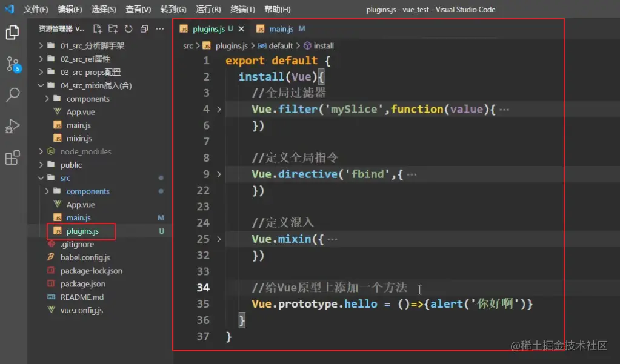Click the comment //定义混入
620x364 pixels.
coord(282,223)
